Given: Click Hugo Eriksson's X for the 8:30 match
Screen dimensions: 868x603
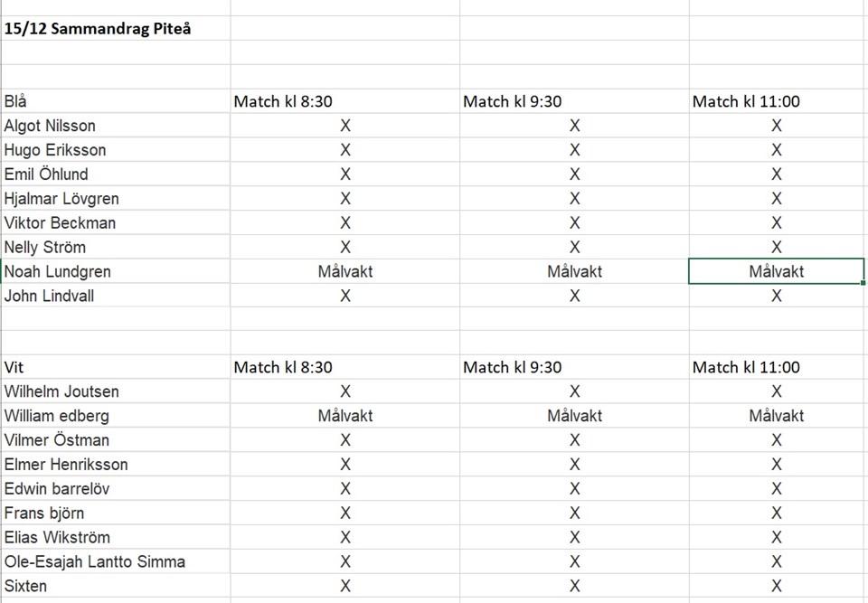Looking at the screenshot, I should point(345,150).
